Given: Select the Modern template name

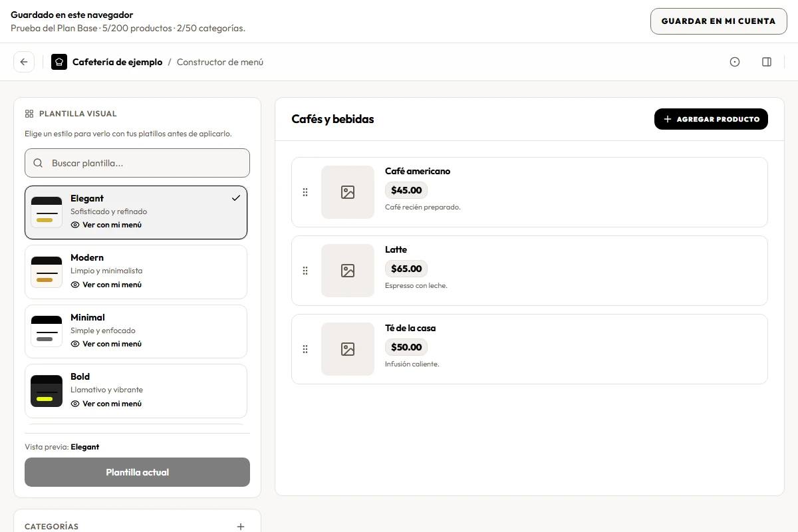Looking at the screenshot, I should [x=87, y=257].
